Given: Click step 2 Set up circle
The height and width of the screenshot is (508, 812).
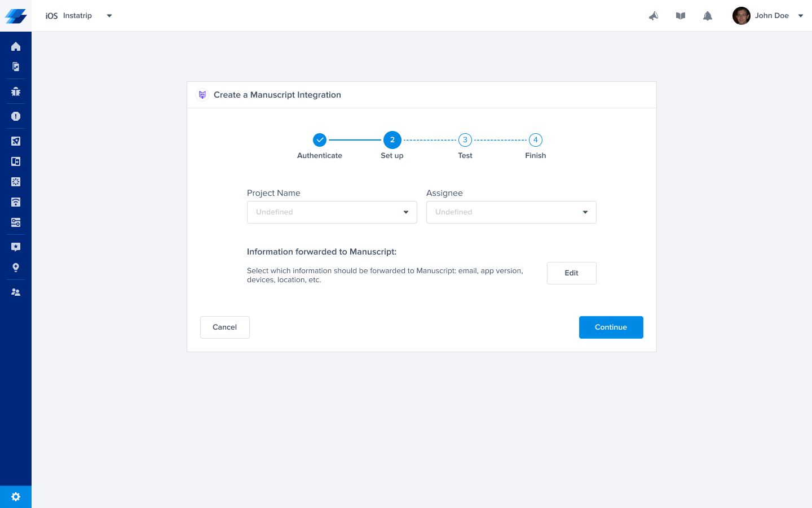Looking at the screenshot, I should point(392,139).
